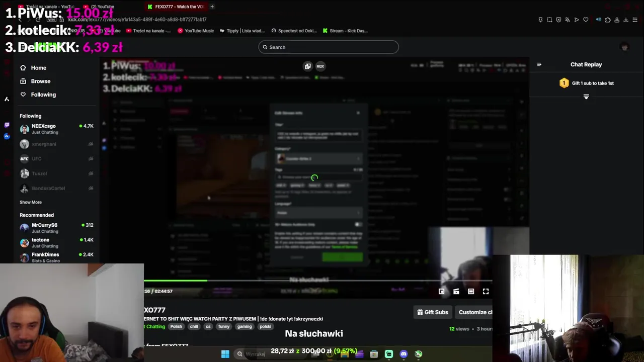Open MrCurry56 recommended channel
This screenshot has height=362, width=644.
pos(56,228)
